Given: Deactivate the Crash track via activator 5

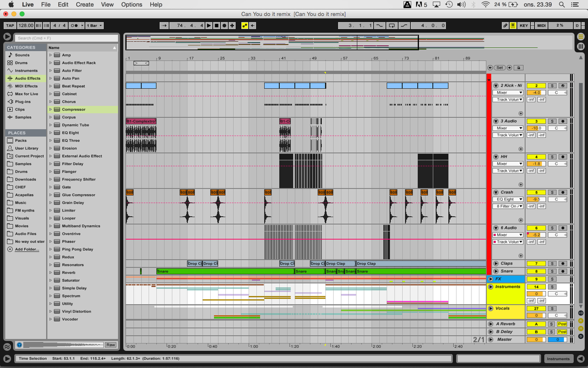Looking at the screenshot, I should point(536,193).
